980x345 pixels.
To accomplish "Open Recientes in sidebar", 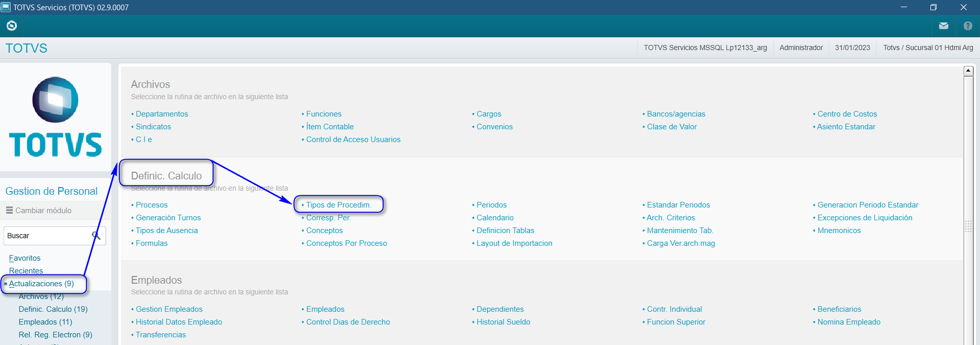I will [x=26, y=271].
